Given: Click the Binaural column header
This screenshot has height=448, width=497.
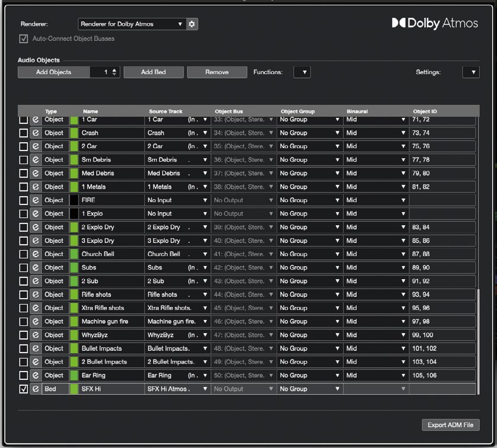Looking at the screenshot, I should tap(357, 111).
